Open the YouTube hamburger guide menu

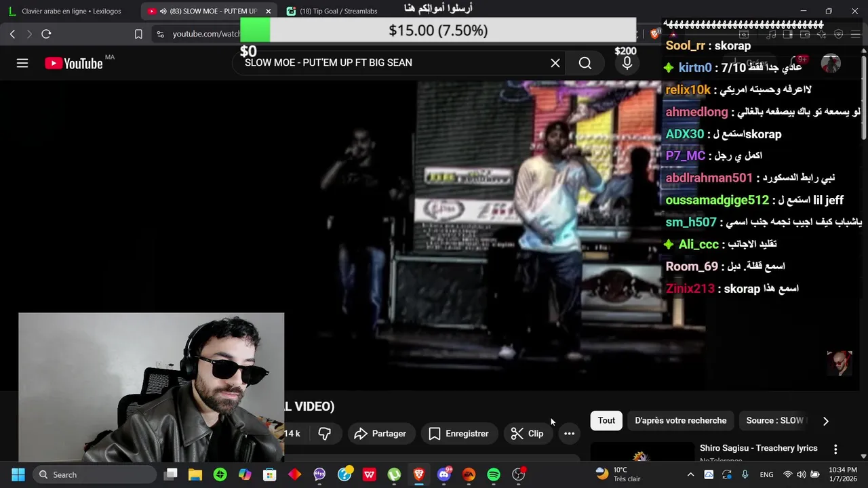[22, 63]
